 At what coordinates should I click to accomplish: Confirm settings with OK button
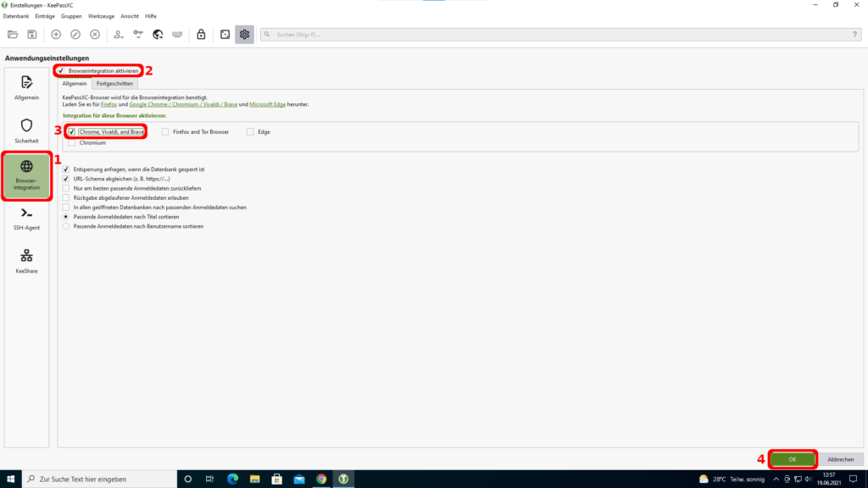[793, 459]
